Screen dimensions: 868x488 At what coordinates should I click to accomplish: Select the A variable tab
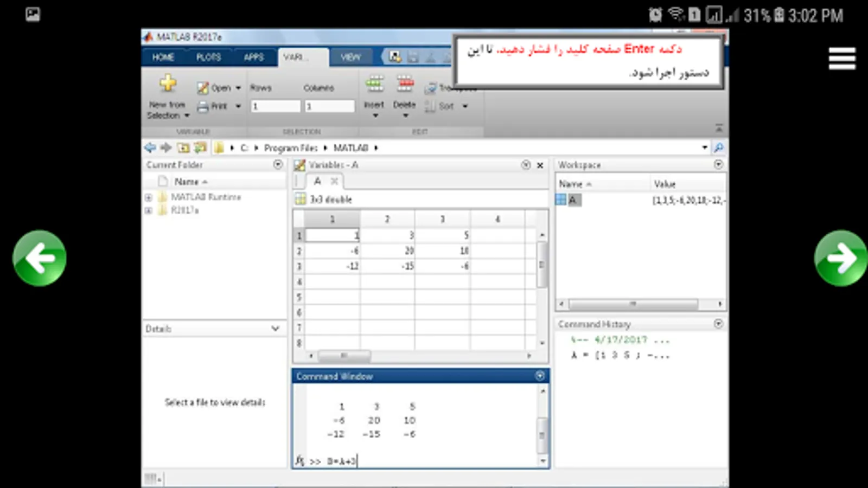pyautogui.click(x=318, y=181)
